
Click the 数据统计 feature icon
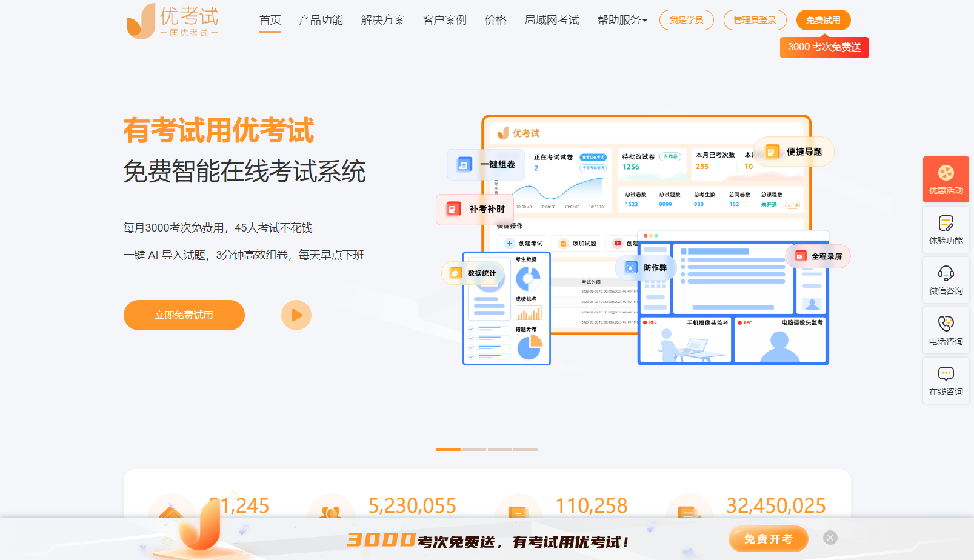click(x=455, y=273)
